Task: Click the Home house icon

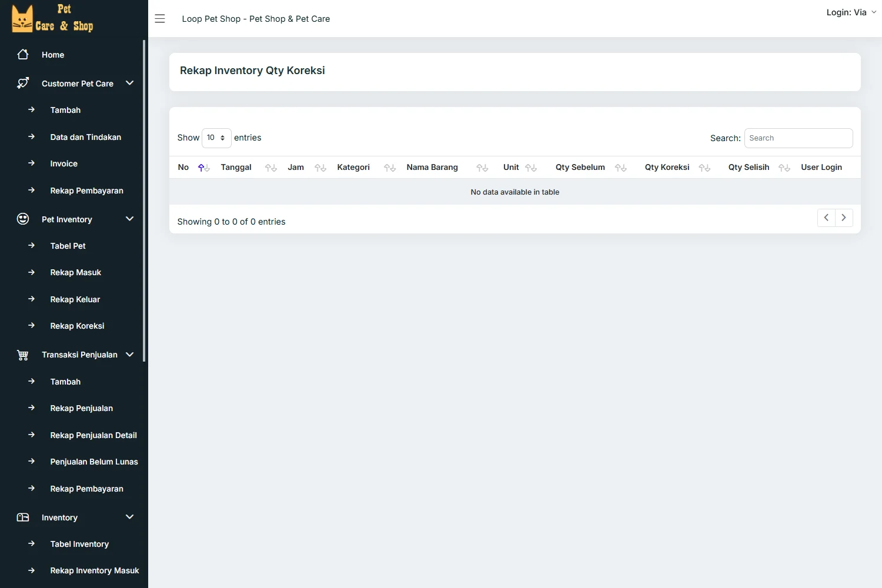Action: pos(23,55)
